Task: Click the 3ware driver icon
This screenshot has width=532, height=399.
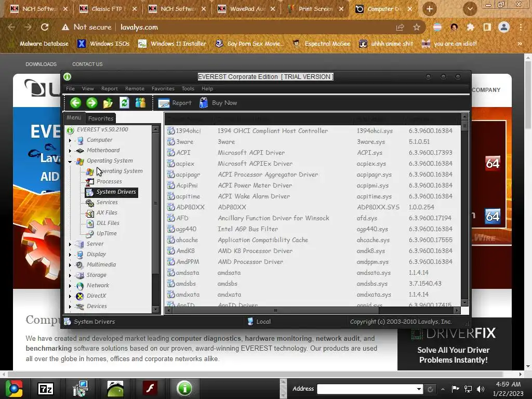Action: click(x=170, y=142)
